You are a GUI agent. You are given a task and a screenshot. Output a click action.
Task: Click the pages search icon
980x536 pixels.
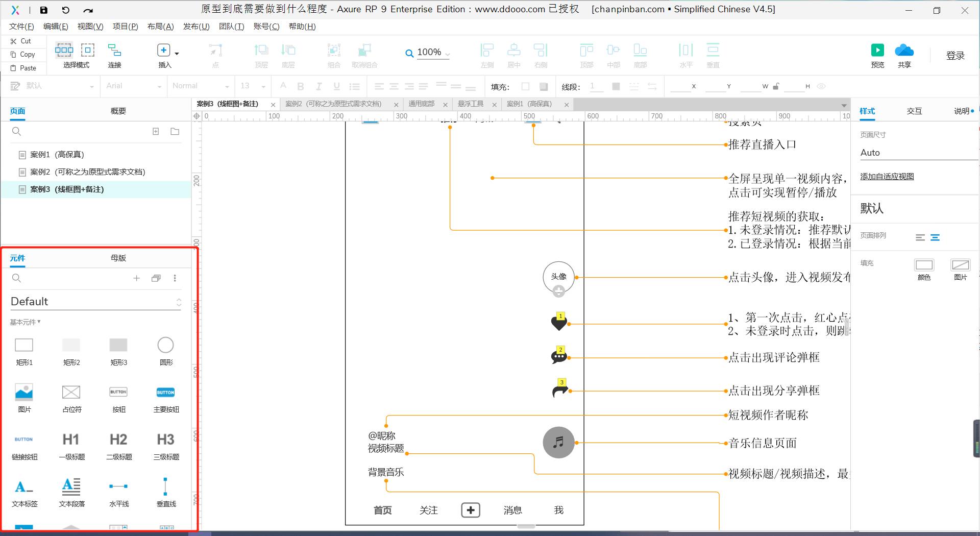[x=16, y=131]
